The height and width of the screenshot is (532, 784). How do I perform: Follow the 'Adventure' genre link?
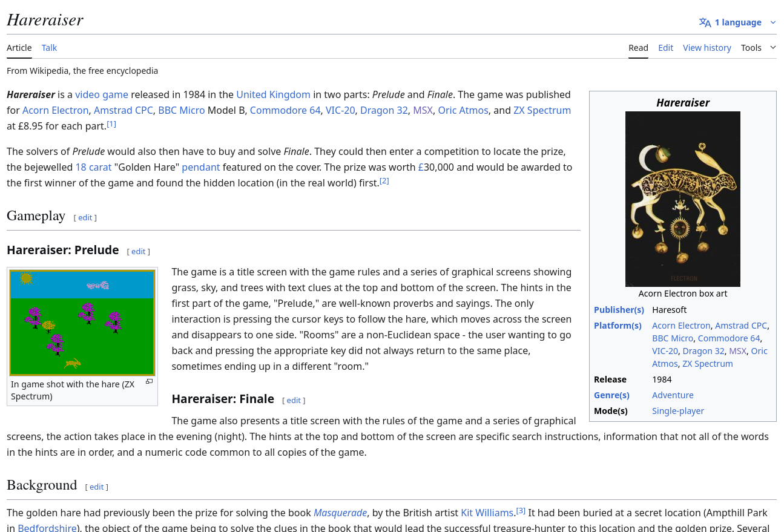pos(673,395)
